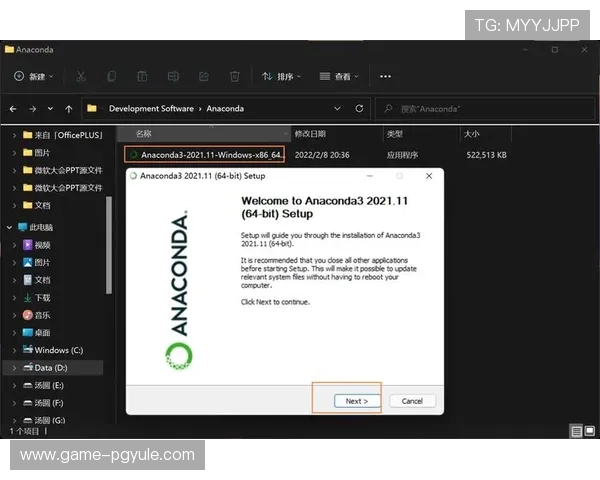
Task: Click Development Software in the address breadcrumb
Action: click(151, 109)
